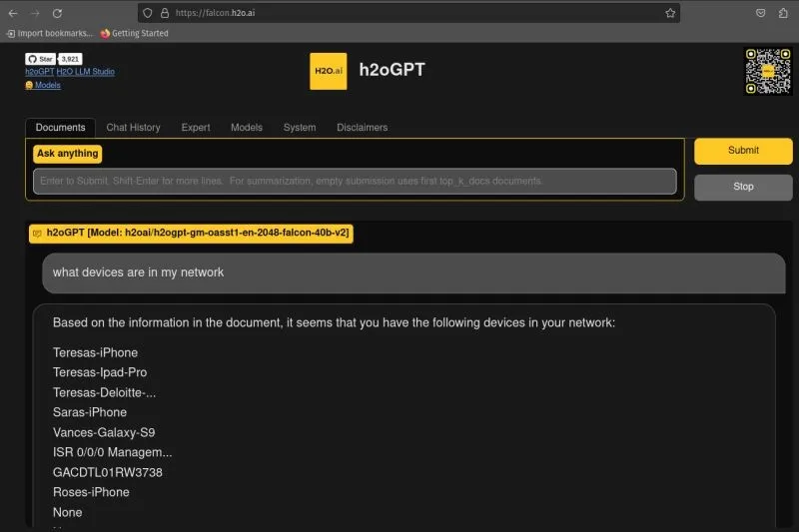
Task: Open the Disclaimers tab
Action: click(363, 128)
